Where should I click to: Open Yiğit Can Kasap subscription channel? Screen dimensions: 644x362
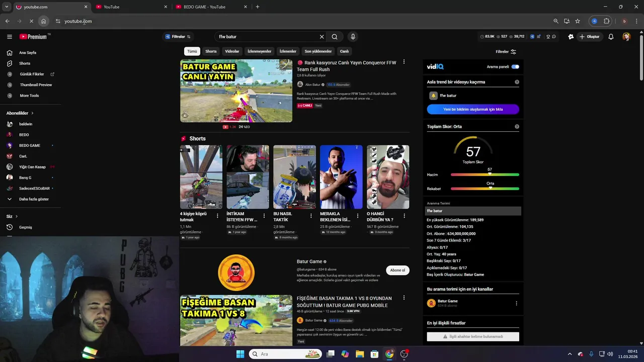pos(32,167)
